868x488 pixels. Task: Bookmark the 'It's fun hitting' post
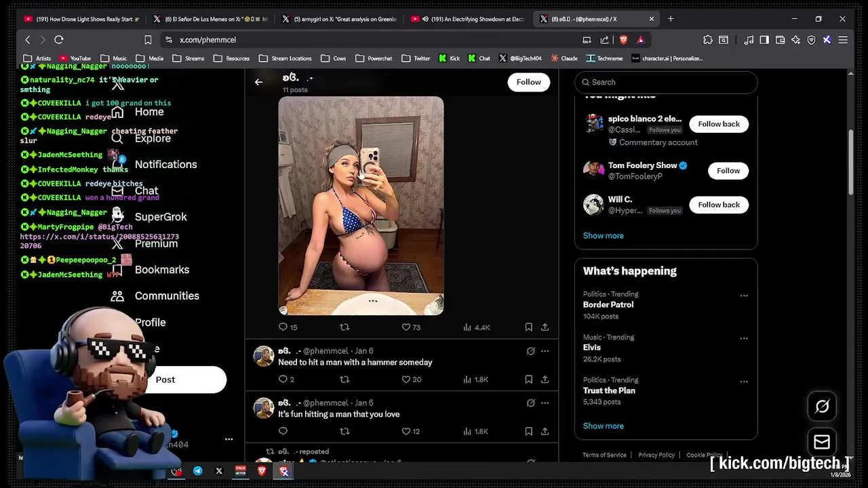point(528,431)
